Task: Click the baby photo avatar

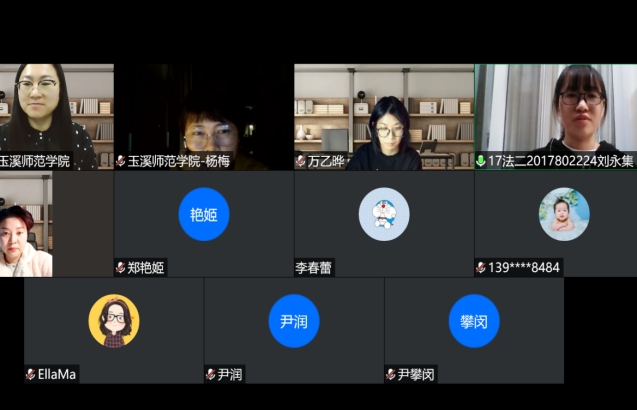Action: click(564, 214)
